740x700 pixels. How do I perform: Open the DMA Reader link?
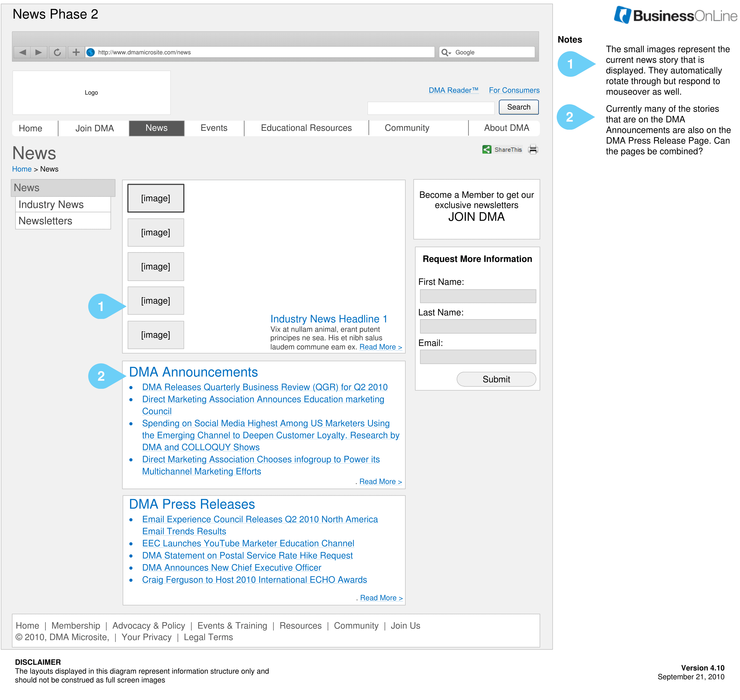[453, 90]
